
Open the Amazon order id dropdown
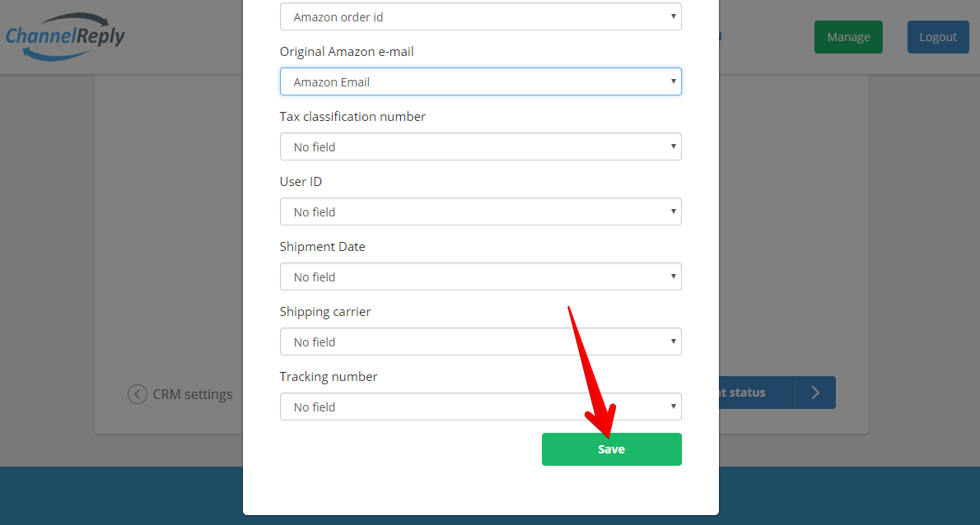[x=481, y=16]
